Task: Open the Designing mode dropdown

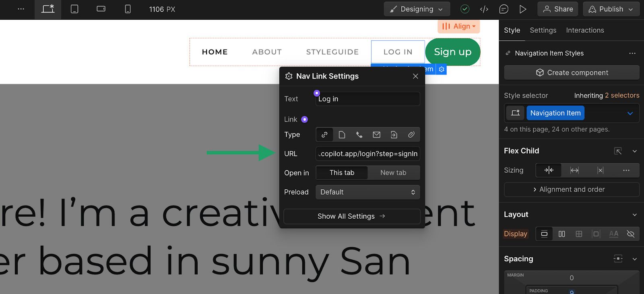Action: pyautogui.click(x=417, y=9)
